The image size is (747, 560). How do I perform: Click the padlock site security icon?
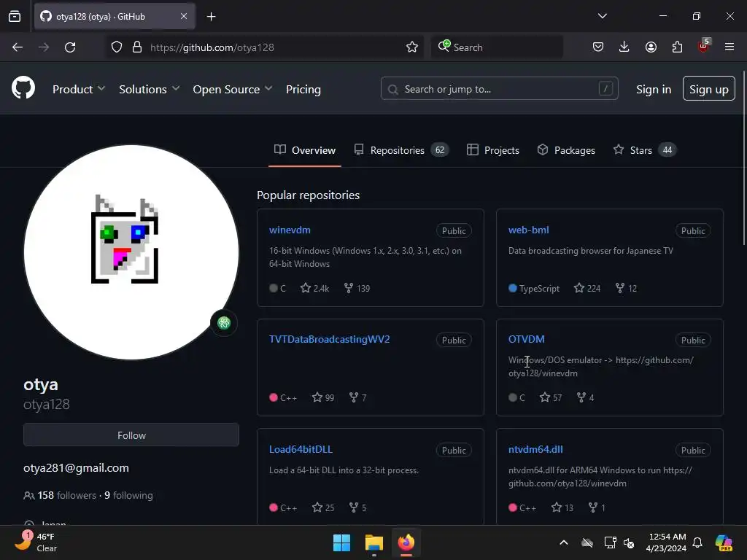click(x=137, y=47)
